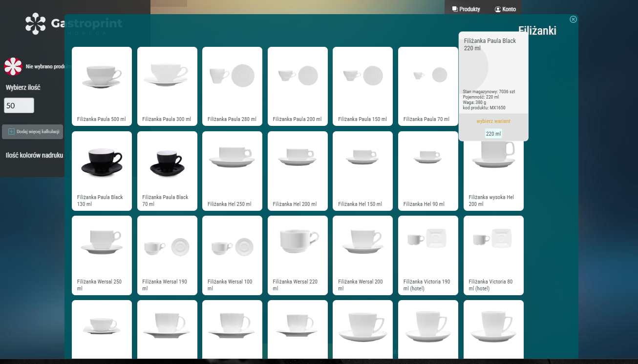Click the Stan magazynowy: 7036 szt text
This screenshot has height=364, width=638.
(x=489, y=92)
